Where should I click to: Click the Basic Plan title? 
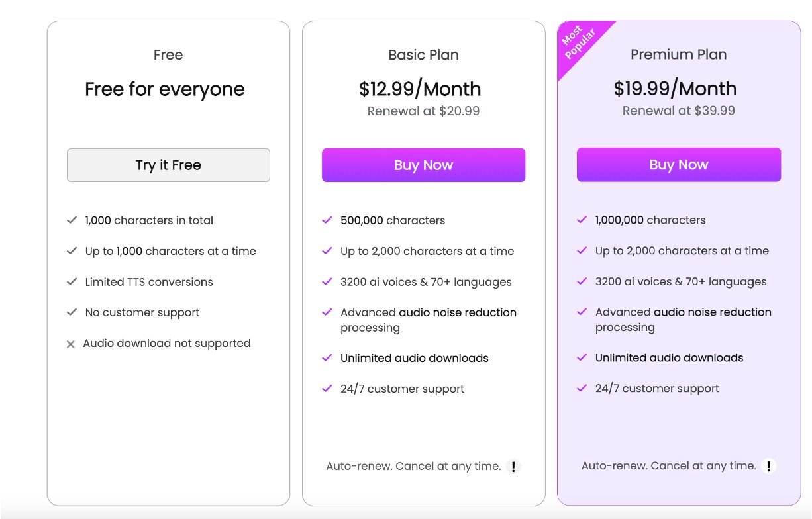click(x=423, y=55)
